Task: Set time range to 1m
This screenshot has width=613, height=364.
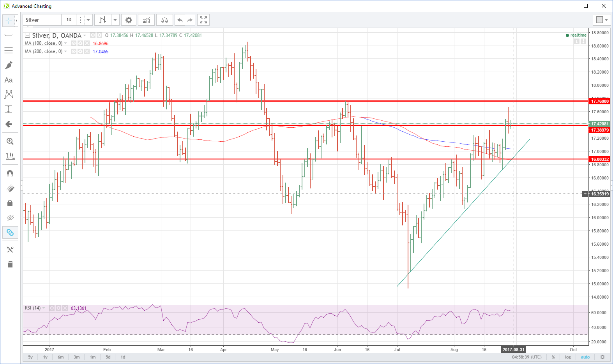Action: [x=93, y=357]
